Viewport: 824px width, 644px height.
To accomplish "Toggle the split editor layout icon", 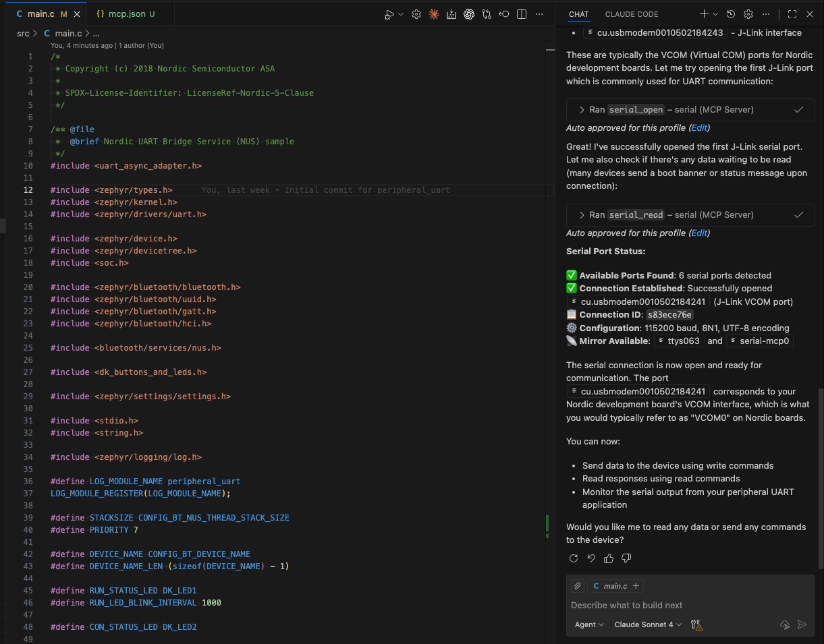I will pyautogui.click(x=522, y=14).
